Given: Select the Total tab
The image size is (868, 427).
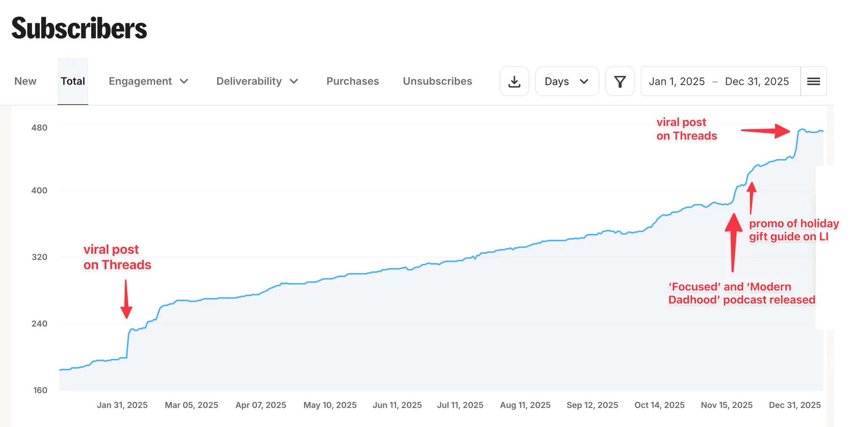Looking at the screenshot, I should tap(73, 81).
